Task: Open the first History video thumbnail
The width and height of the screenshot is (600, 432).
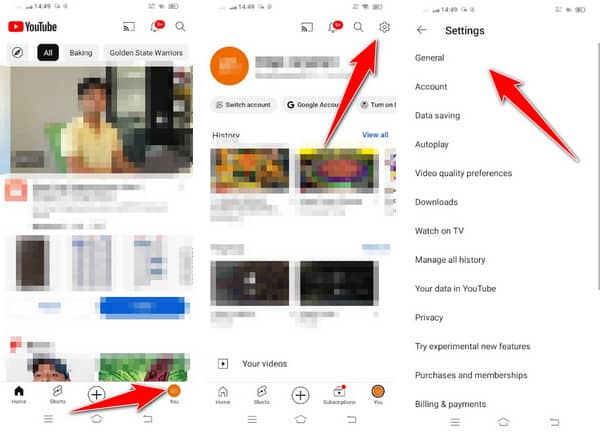Action: pyautogui.click(x=250, y=171)
